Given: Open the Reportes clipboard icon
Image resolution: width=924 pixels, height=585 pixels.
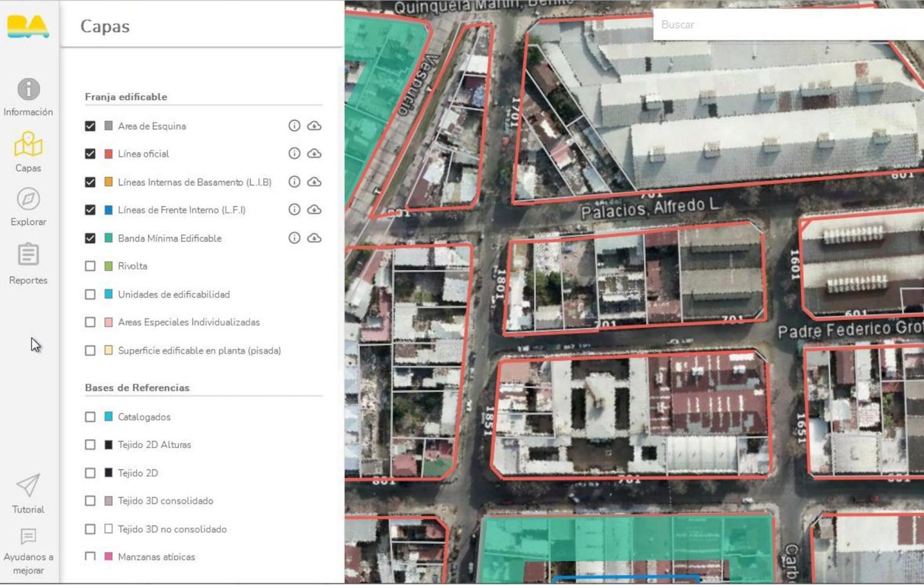Looking at the screenshot, I should (x=28, y=255).
